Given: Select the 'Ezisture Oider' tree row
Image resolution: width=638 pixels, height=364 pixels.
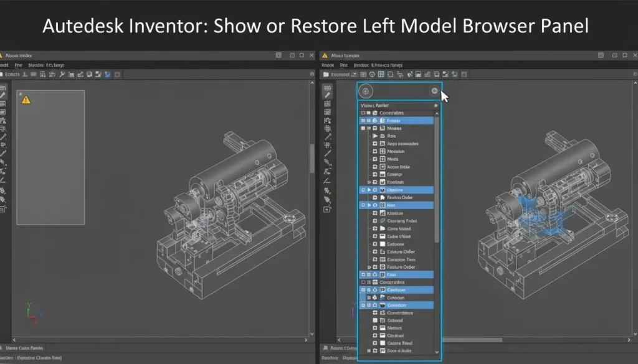Looking at the screenshot, I should click(397, 252).
